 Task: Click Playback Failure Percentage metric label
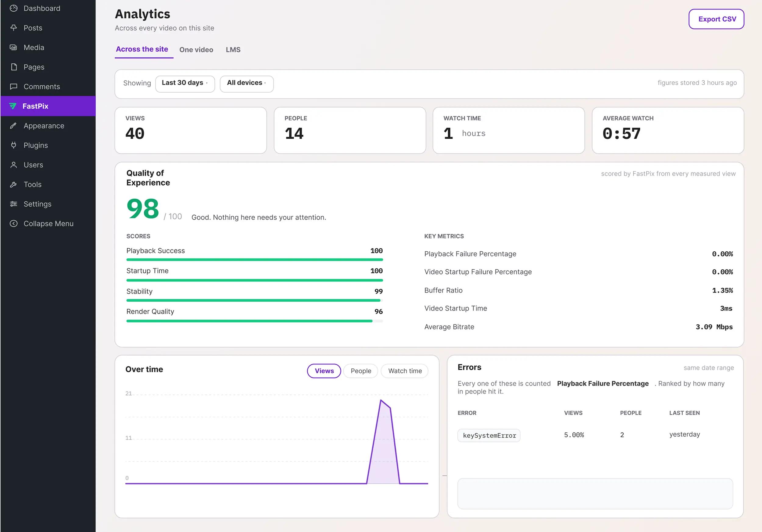(x=470, y=254)
